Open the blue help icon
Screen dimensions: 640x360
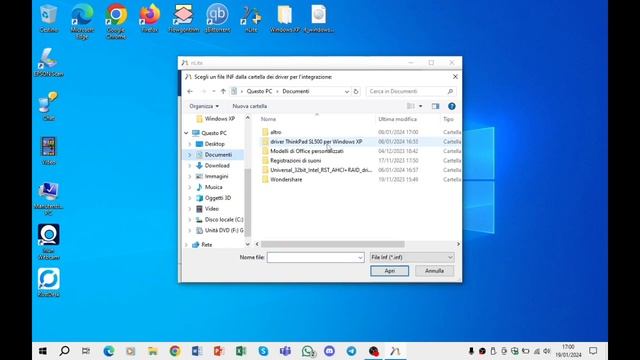(451, 106)
